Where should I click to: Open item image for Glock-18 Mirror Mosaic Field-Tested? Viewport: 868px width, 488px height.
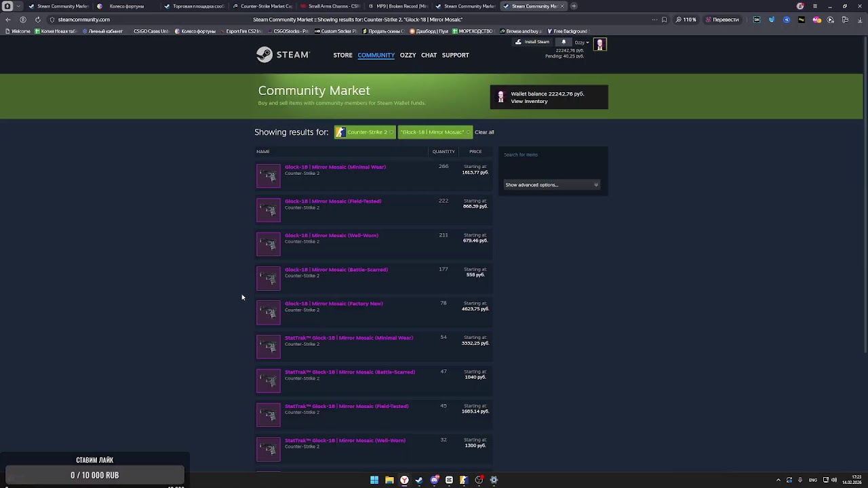pos(269,210)
